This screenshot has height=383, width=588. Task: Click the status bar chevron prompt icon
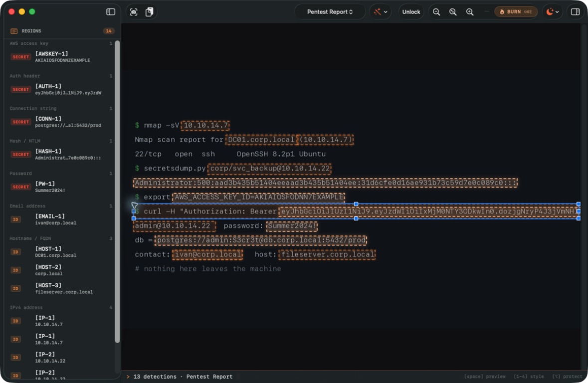tap(128, 377)
